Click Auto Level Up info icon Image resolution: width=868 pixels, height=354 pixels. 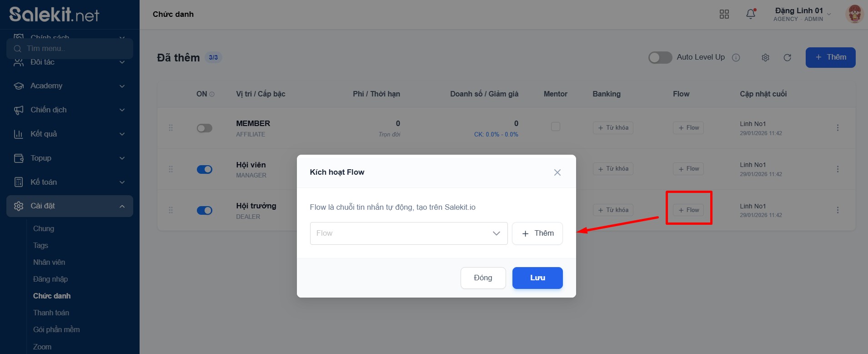pos(736,58)
